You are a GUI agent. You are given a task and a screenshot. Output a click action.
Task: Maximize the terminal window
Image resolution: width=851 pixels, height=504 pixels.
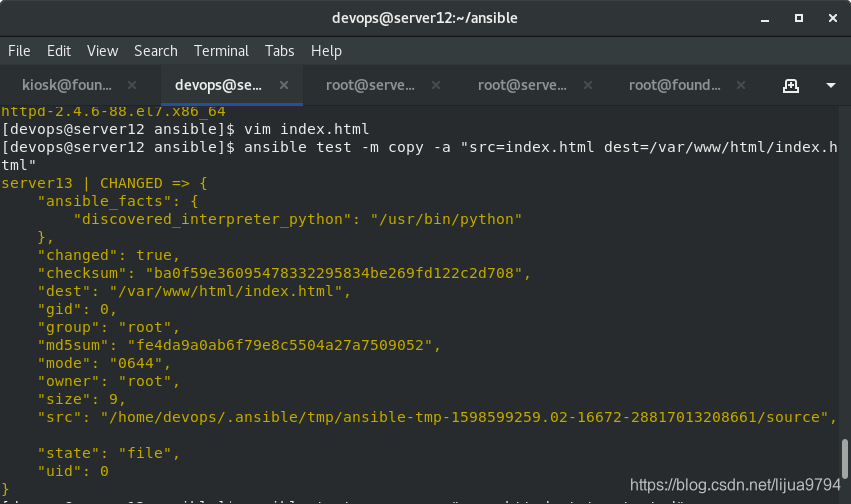click(799, 18)
